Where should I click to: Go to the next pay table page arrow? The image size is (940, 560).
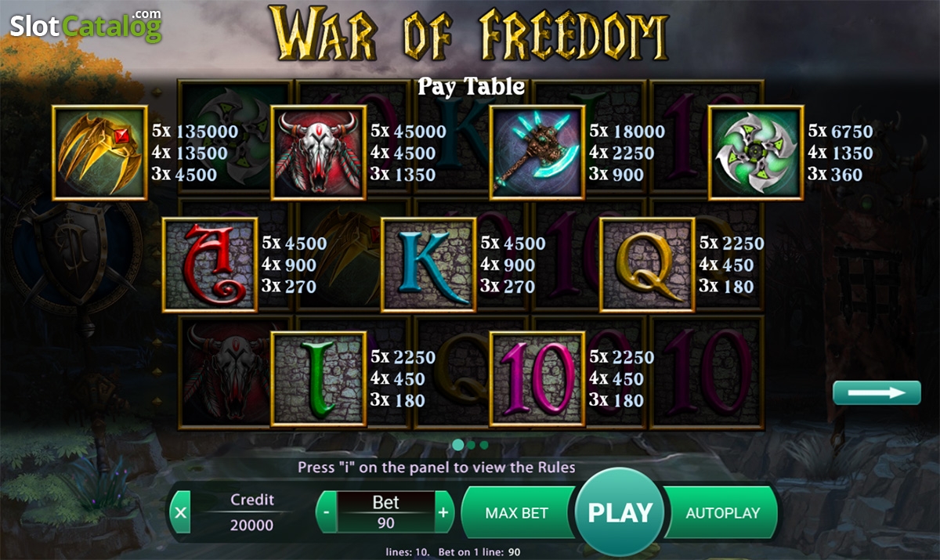click(x=877, y=392)
